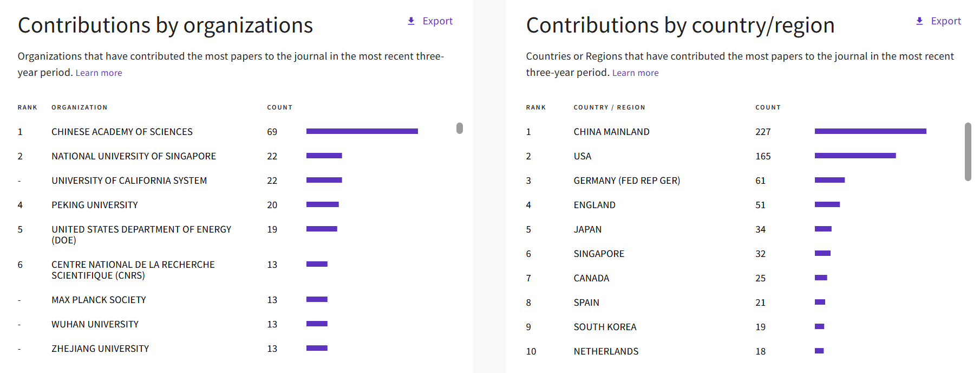Open Learn more link under country/region description

coord(635,73)
